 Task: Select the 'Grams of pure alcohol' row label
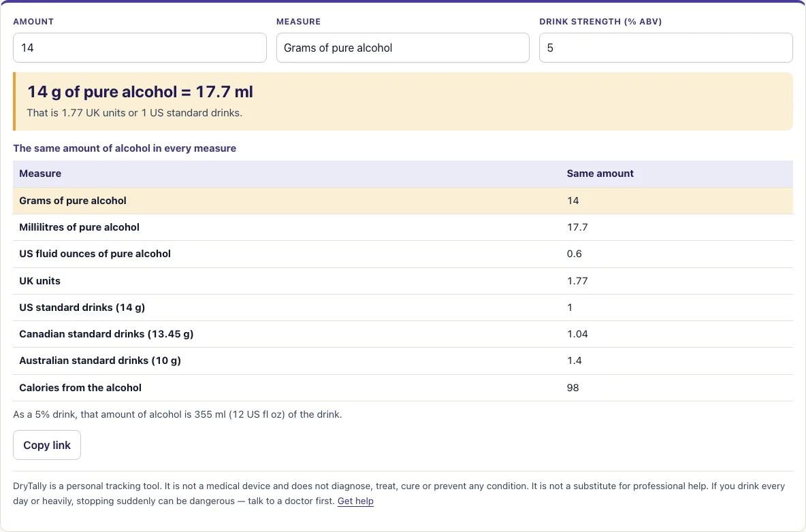72,201
